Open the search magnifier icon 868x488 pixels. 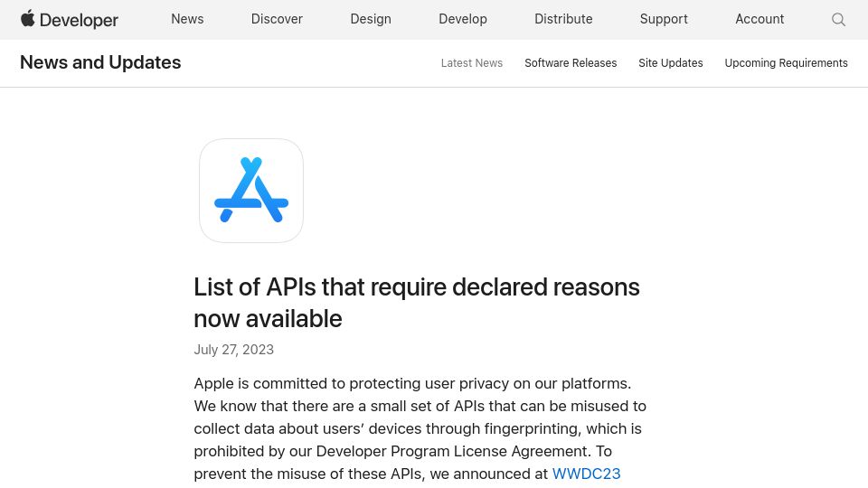(x=838, y=19)
